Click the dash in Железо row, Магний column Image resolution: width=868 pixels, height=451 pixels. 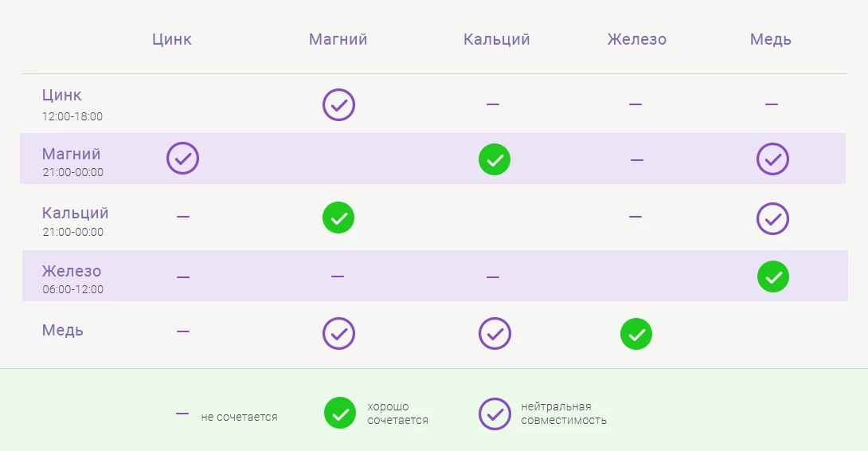tap(338, 276)
